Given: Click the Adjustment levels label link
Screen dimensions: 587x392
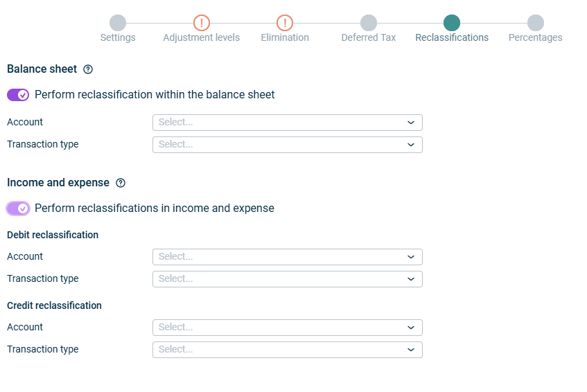Looking at the screenshot, I should tap(201, 37).
